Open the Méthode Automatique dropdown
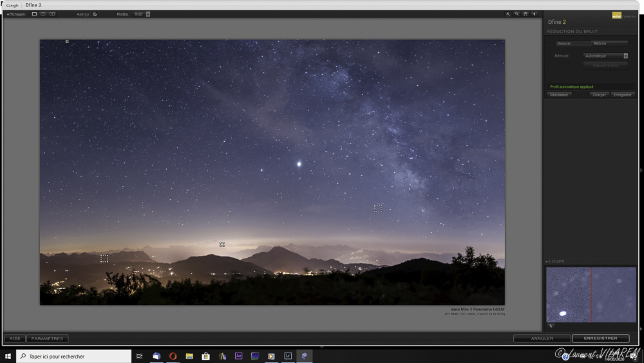 pyautogui.click(x=605, y=56)
